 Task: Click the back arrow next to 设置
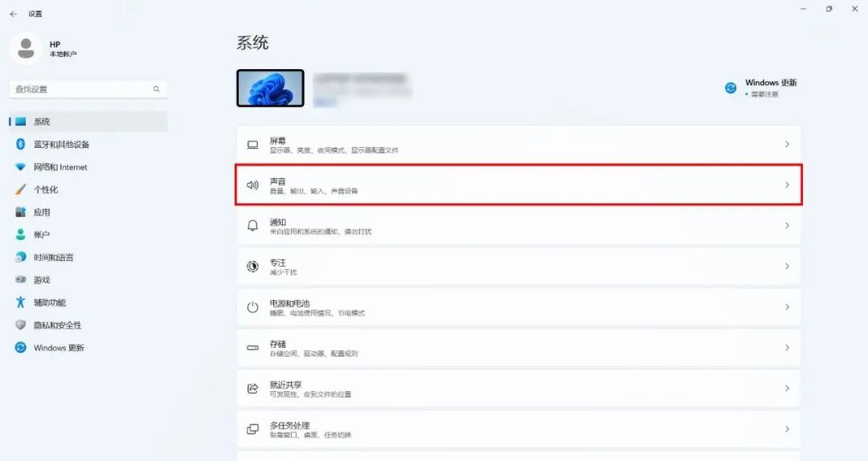14,14
